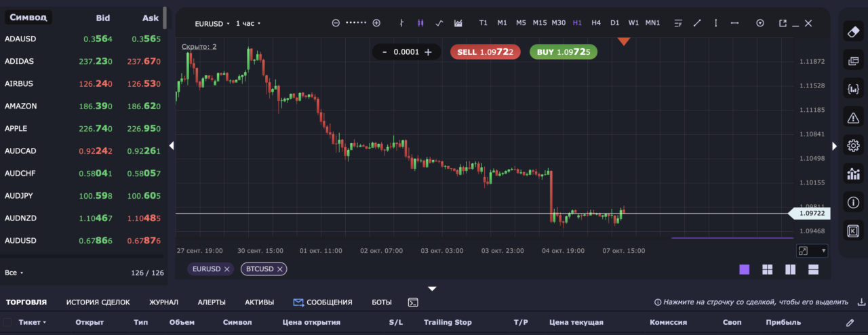868x335 pixels.
Task: Pop out the chart into new window
Action: (783, 23)
